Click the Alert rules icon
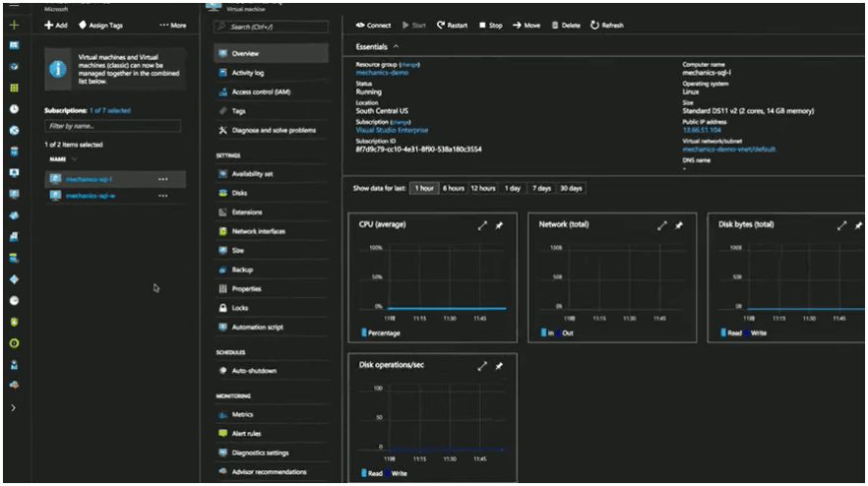868x486 pixels. click(223, 433)
